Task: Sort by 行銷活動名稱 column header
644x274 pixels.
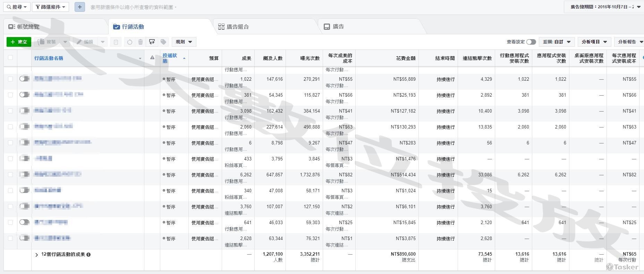Action: click(49, 58)
